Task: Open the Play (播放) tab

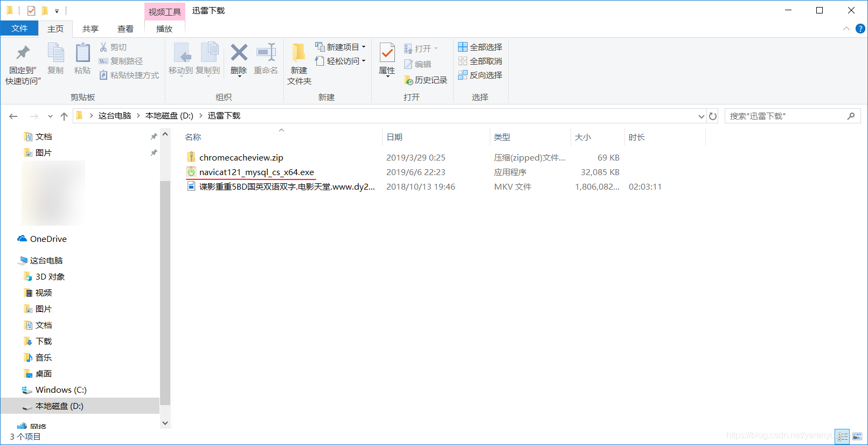Action: [x=164, y=29]
